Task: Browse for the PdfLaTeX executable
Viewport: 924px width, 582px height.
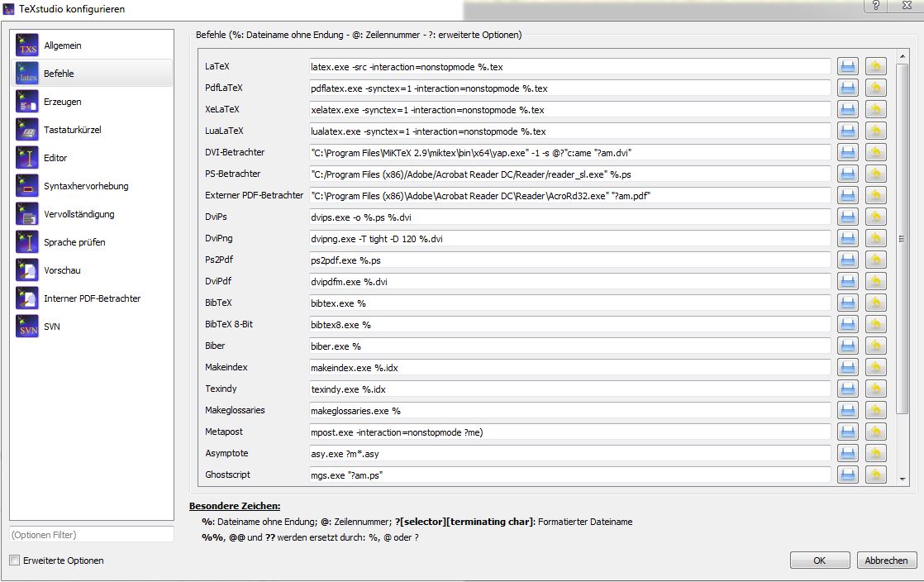Action: tap(848, 88)
